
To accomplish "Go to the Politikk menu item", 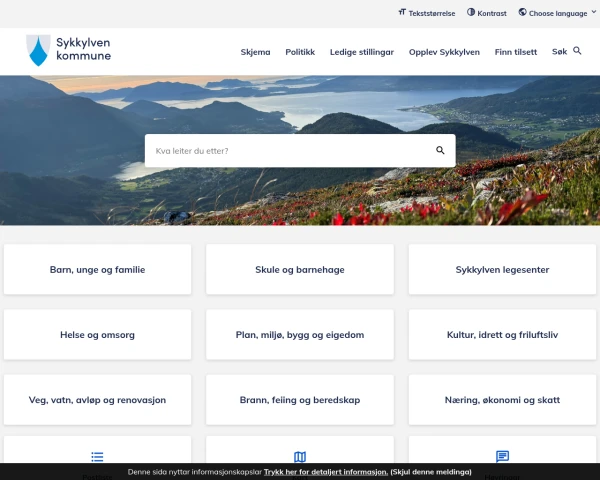I will tap(300, 52).
